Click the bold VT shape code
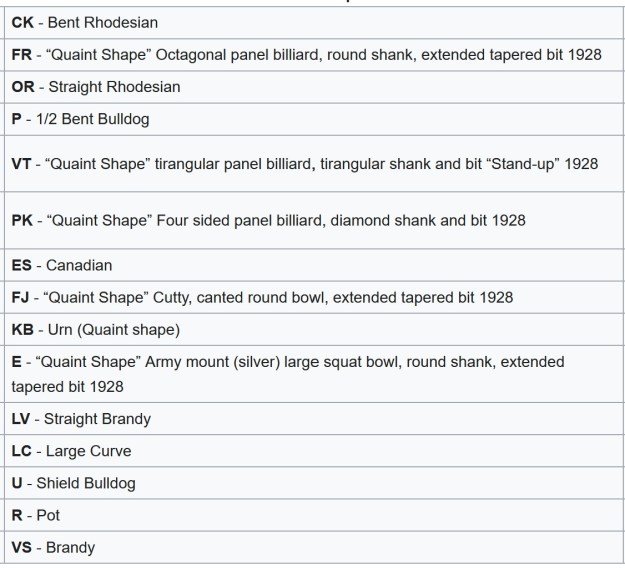The height and width of the screenshot is (571, 625). 21,163
